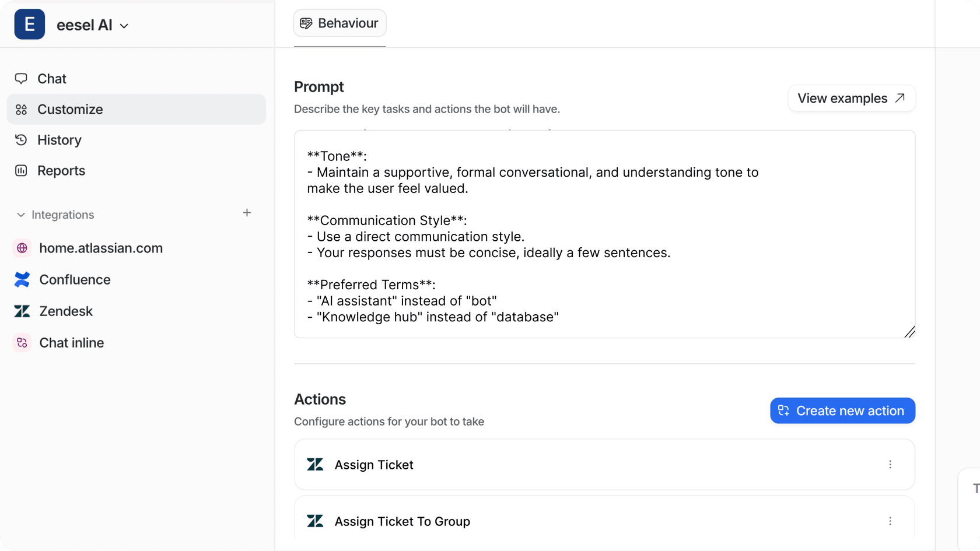
Task: Click the Reports chart icon
Action: coord(22,171)
